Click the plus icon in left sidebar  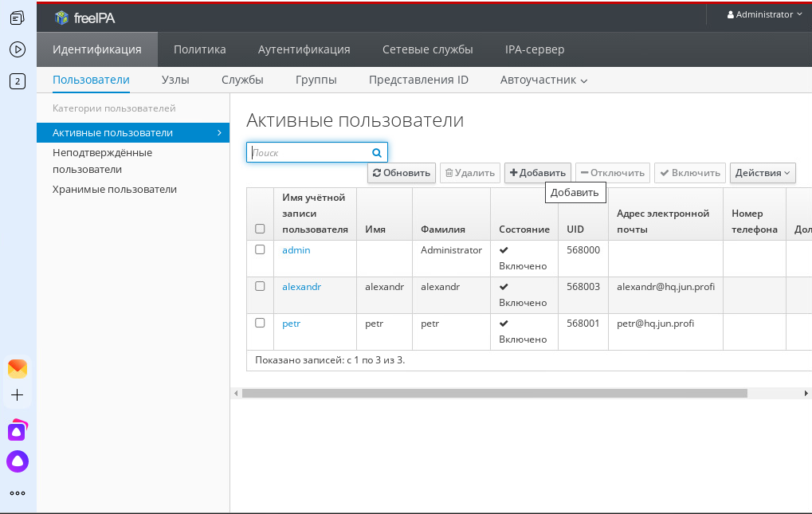click(18, 395)
